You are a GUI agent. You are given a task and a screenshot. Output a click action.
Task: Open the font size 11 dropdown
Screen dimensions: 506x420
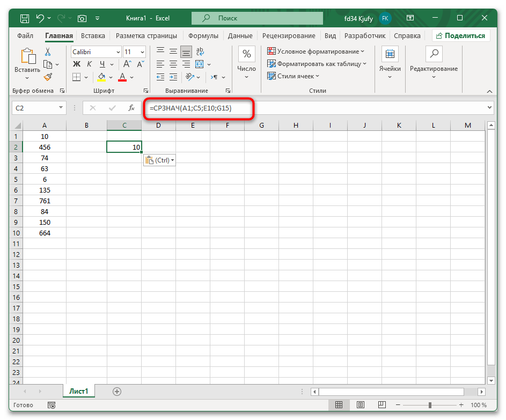(142, 52)
